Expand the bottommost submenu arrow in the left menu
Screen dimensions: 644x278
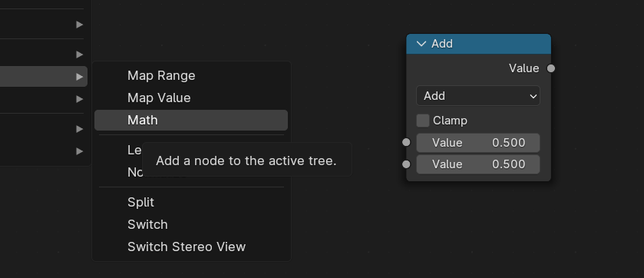(80, 151)
